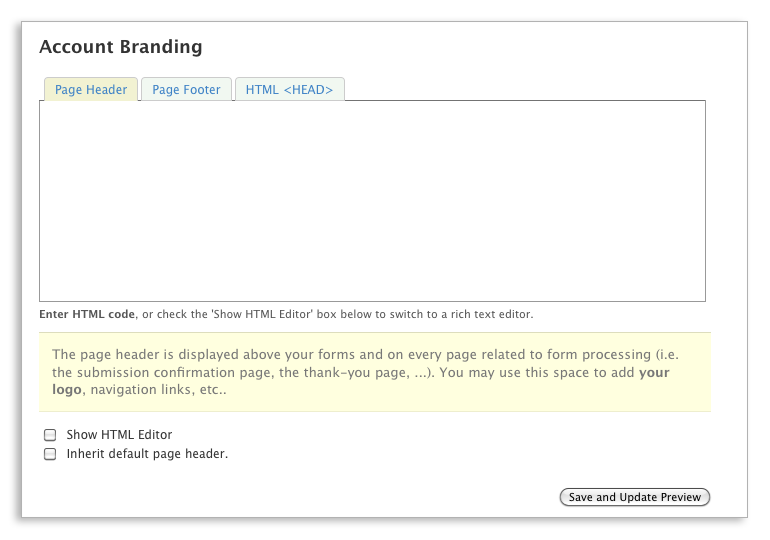Switch to the Page Header tab
The image size is (770, 540).
91,90
